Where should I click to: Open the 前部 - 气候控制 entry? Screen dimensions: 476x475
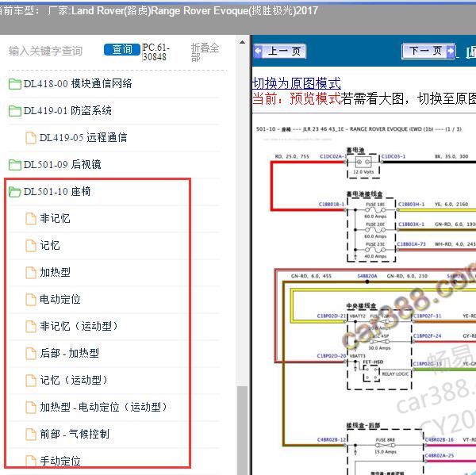pos(75,434)
